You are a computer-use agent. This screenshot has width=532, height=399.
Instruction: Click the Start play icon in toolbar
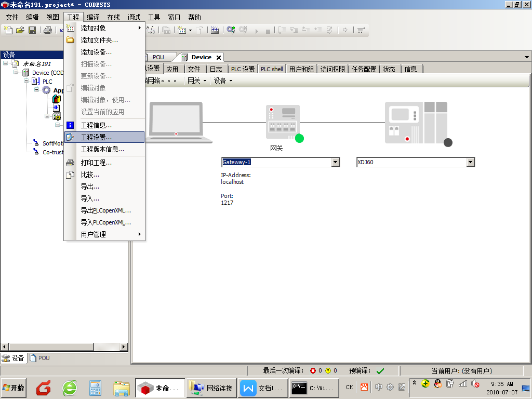pyautogui.click(x=257, y=31)
